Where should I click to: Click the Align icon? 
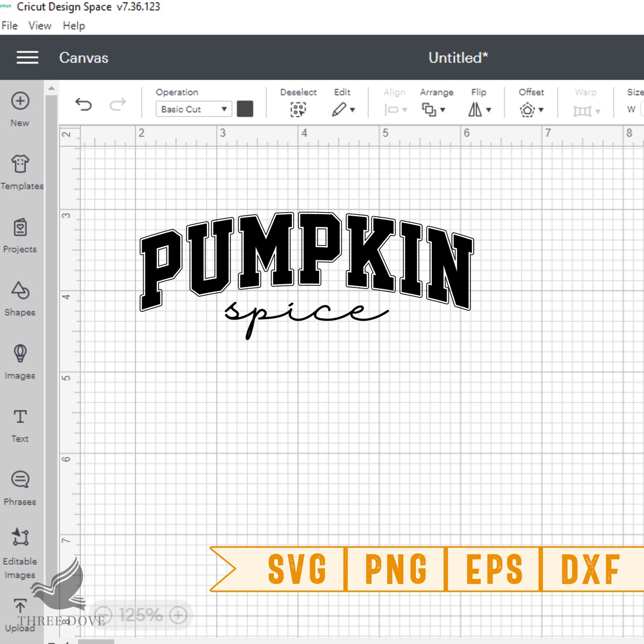[391, 110]
